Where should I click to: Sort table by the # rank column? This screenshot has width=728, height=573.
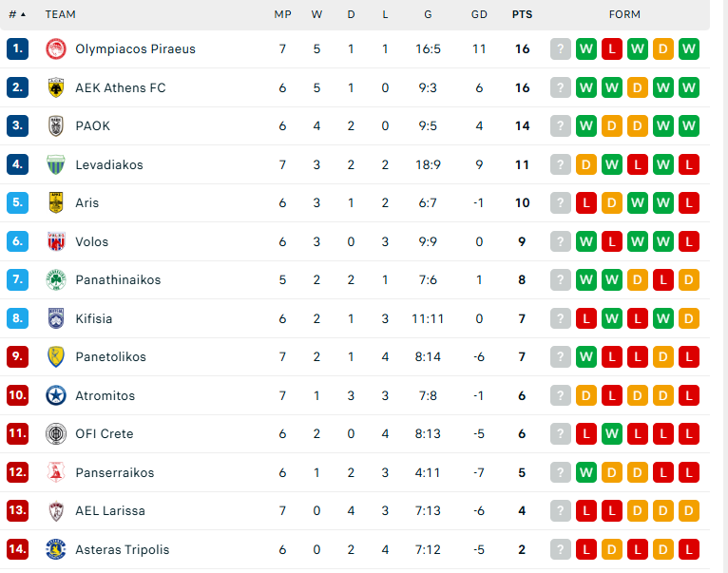[x=17, y=14]
